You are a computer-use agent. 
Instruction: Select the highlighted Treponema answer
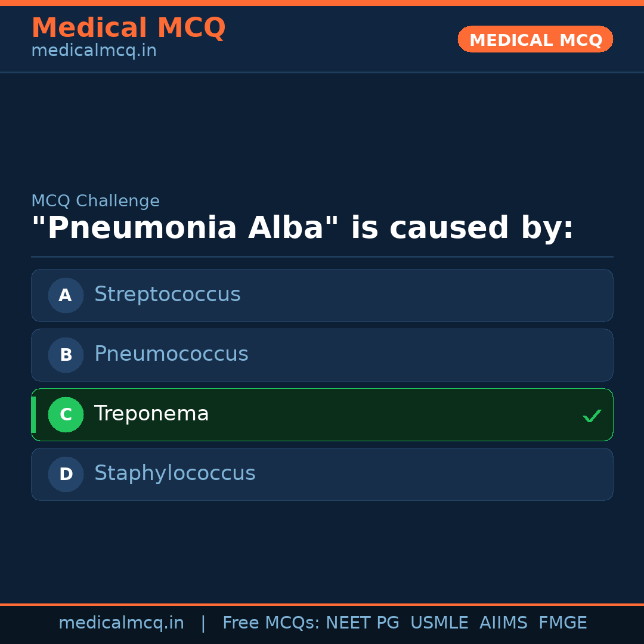pyautogui.click(x=322, y=414)
